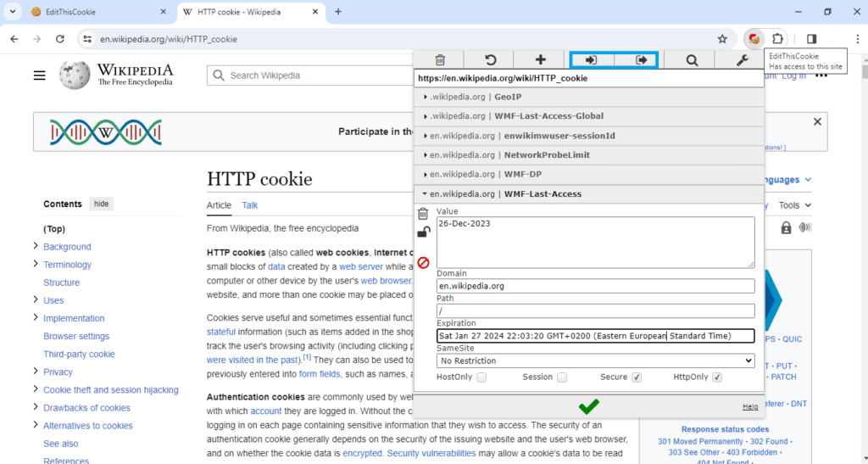Screen dimensions: 868x464
Task: View site information icon in address bar
Action: click(87, 39)
